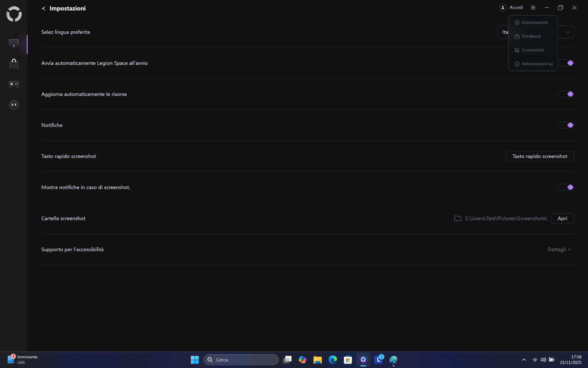Viewport: 588px width, 368px height.
Task: Choose Informazioni su in the menu
Action: click(x=537, y=64)
